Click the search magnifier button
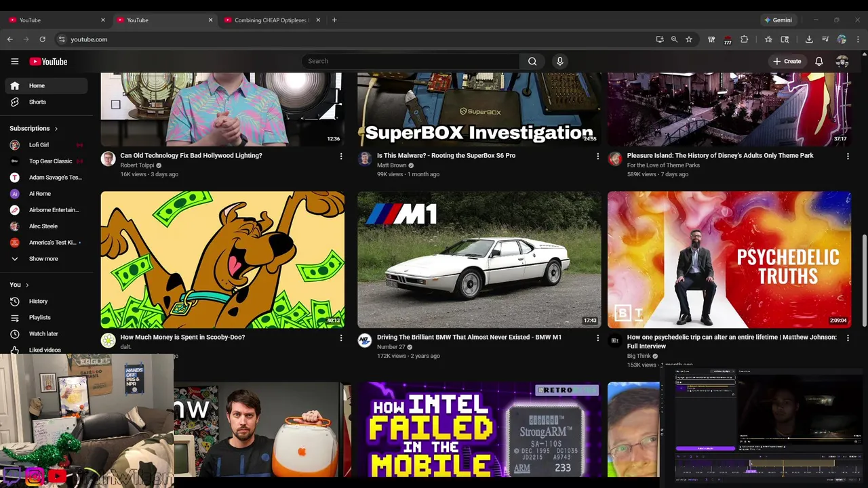868x488 pixels. pos(532,61)
